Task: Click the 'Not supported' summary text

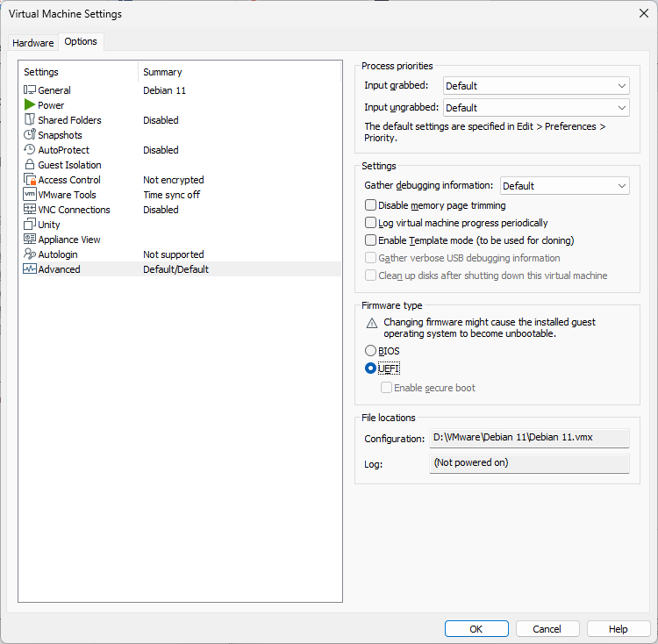Action: point(174,254)
